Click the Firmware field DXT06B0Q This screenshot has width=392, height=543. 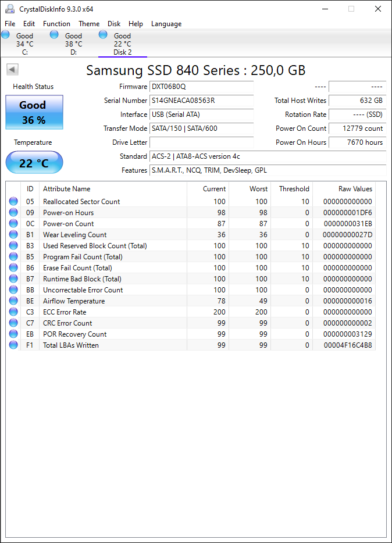pos(202,87)
